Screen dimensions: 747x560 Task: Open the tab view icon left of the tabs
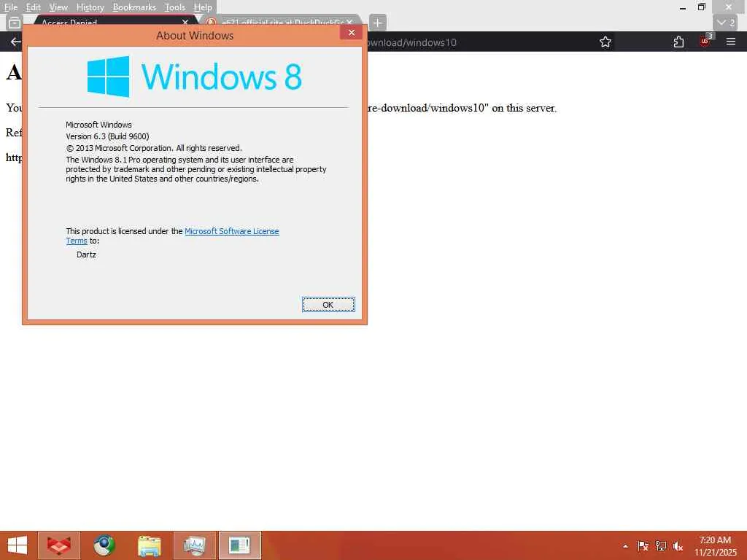point(15,23)
